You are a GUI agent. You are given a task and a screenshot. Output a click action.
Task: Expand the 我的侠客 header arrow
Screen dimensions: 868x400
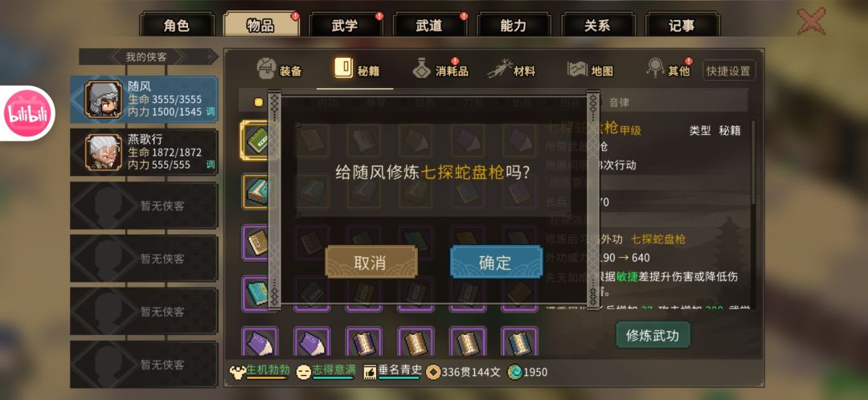209,56
